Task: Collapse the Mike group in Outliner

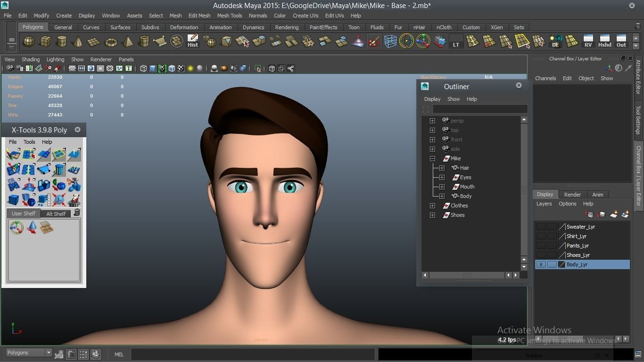Action: (432, 158)
